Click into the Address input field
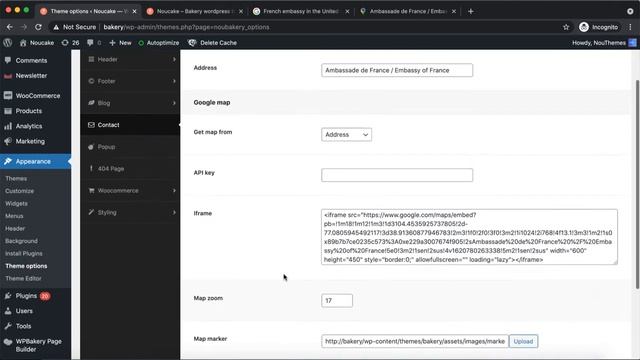 (397, 70)
